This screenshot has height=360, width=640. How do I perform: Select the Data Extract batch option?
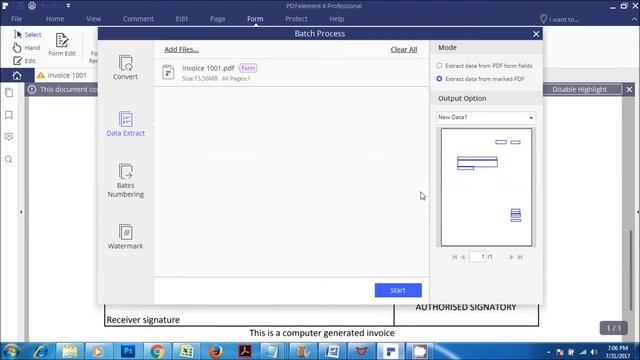pyautogui.click(x=125, y=124)
